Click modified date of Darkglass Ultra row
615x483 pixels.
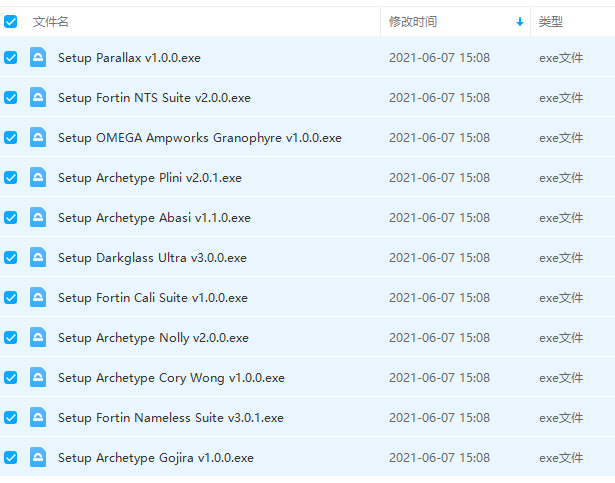(x=439, y=258)
